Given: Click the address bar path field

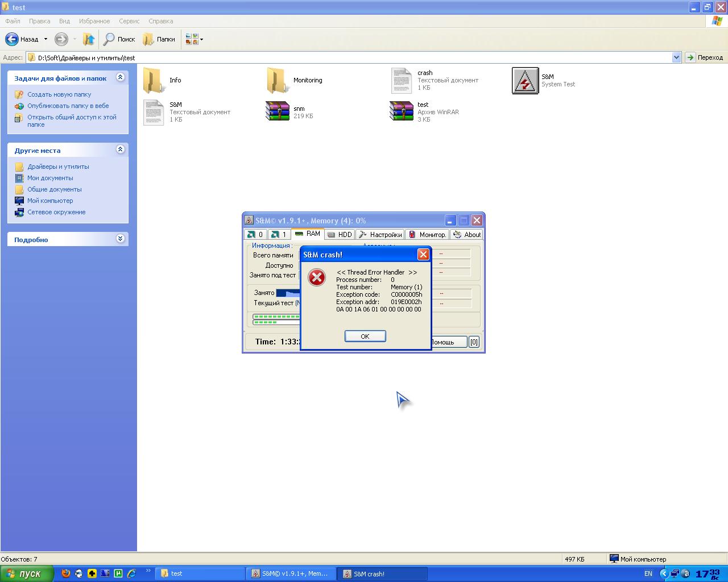Looking at the screenshot, I should pos(341,57).
